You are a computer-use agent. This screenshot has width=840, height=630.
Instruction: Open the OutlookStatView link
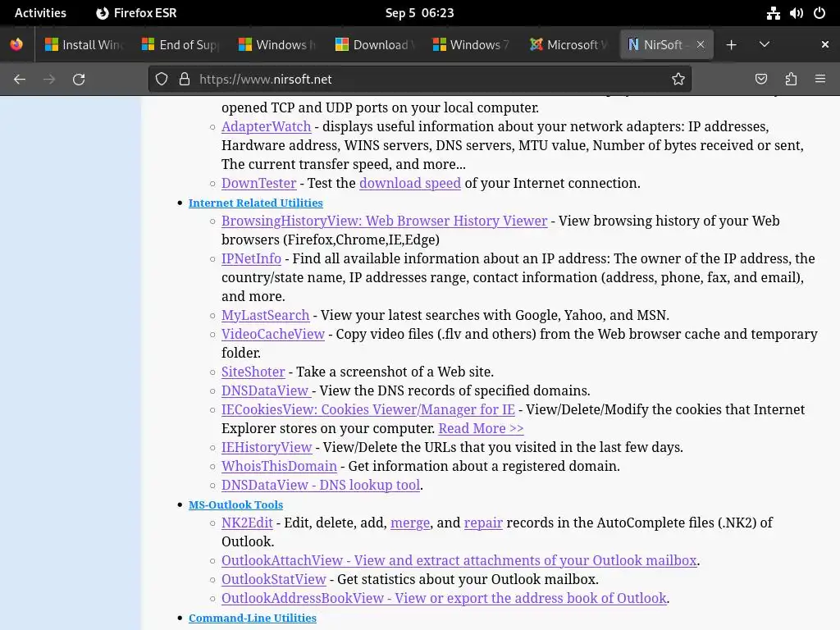[x=274, y=579]
